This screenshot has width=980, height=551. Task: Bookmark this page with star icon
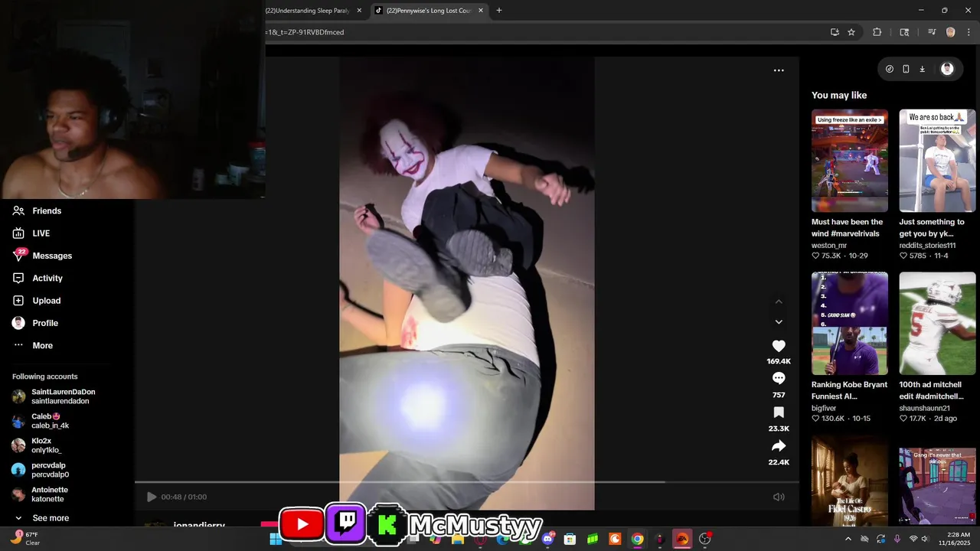pyautogui.click(x=851, y=32)
